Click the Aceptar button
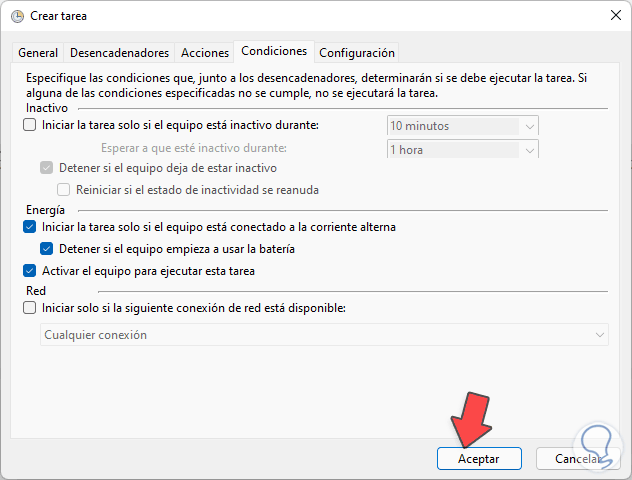This screenshot has height=480, width=632. pyautogui.click(x=479, y=458)
